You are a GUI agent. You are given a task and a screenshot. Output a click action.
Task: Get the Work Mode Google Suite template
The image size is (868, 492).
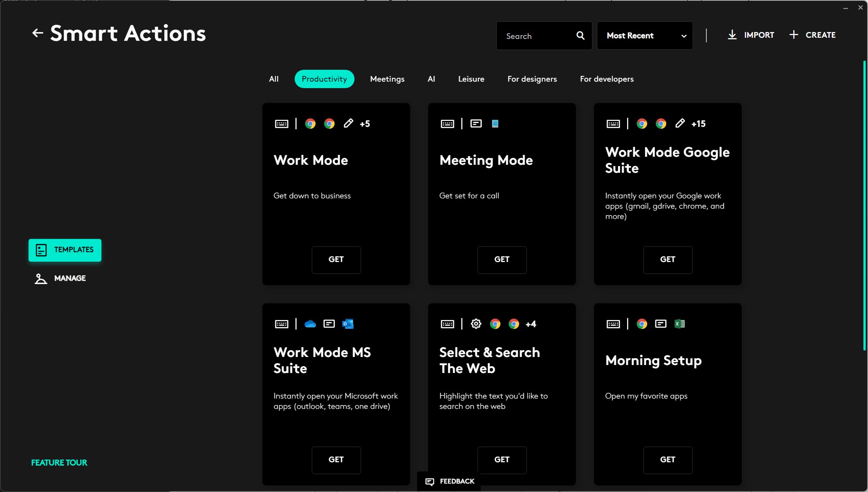pyautogui.click(x=667, y=260)
